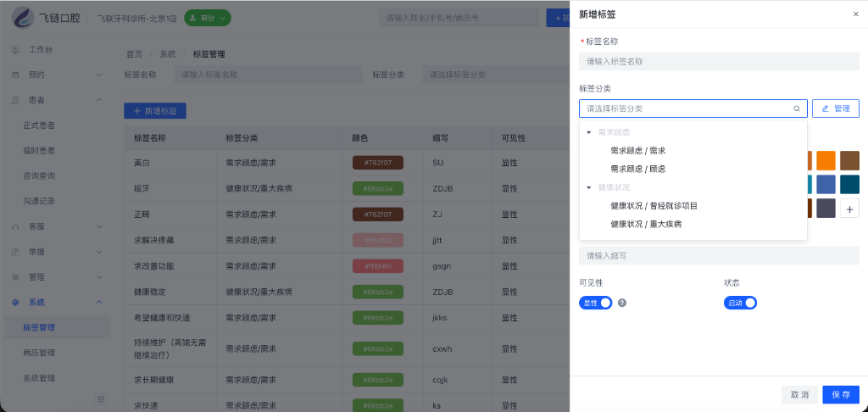Screen dimensions: 868x412
Task: Click the 管理 grid icon in the sidebar
Action: click(15, 277)
